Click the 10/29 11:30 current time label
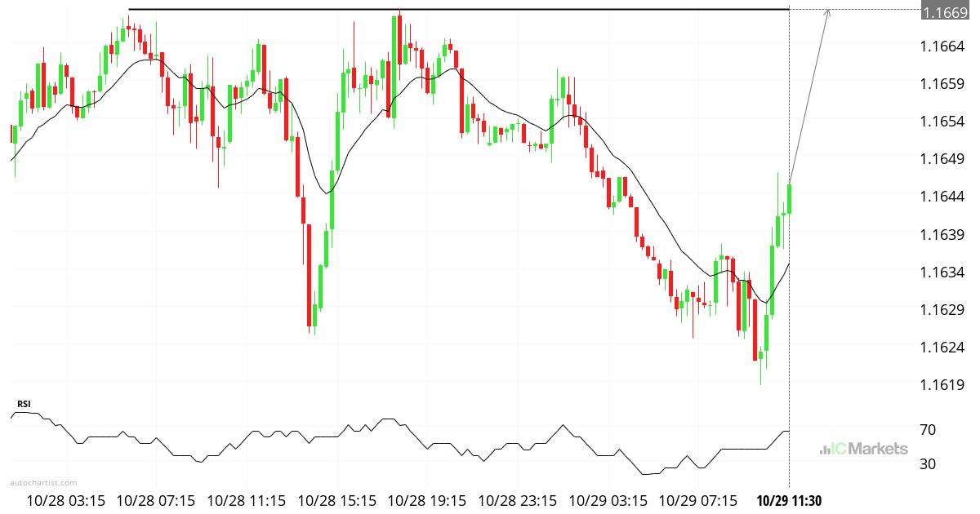The image size is (980, 514). (x=788, y=499)
